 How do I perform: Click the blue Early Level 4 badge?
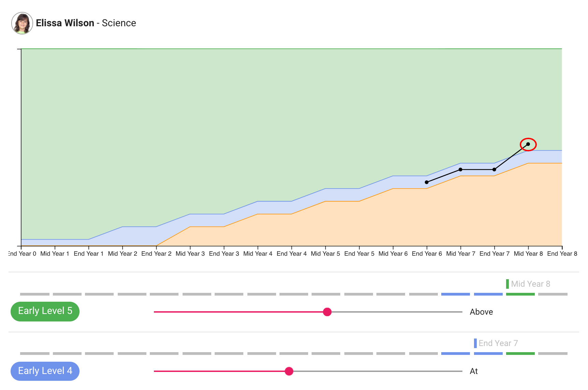(x=45, y=371)
